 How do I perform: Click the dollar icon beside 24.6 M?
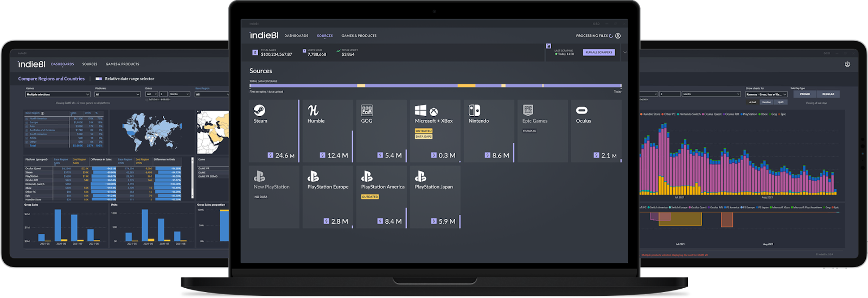click(x=270, y=155)
